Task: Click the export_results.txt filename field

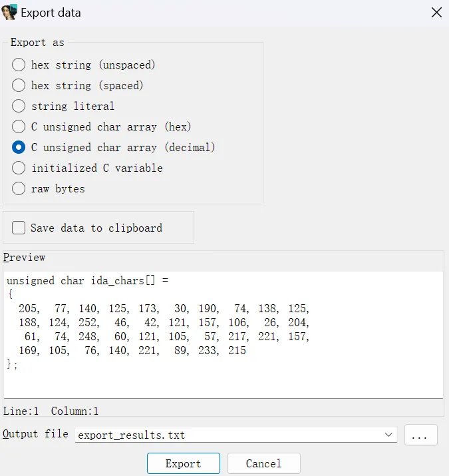Action: [226, 435]
